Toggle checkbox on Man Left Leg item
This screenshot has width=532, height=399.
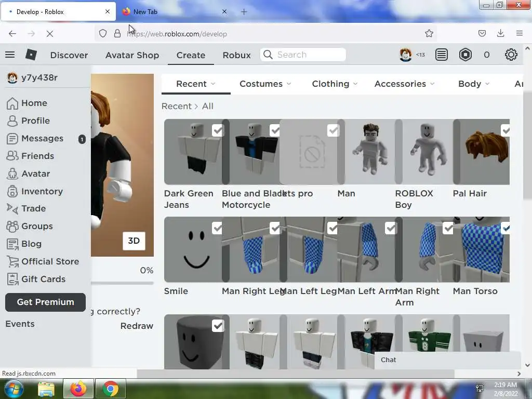[332, 228]
